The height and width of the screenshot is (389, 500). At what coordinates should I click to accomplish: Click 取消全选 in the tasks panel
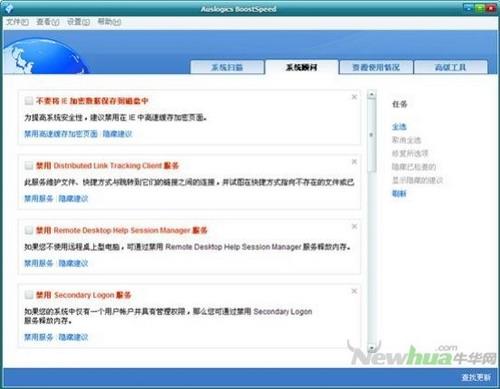[x=407, y=140]
